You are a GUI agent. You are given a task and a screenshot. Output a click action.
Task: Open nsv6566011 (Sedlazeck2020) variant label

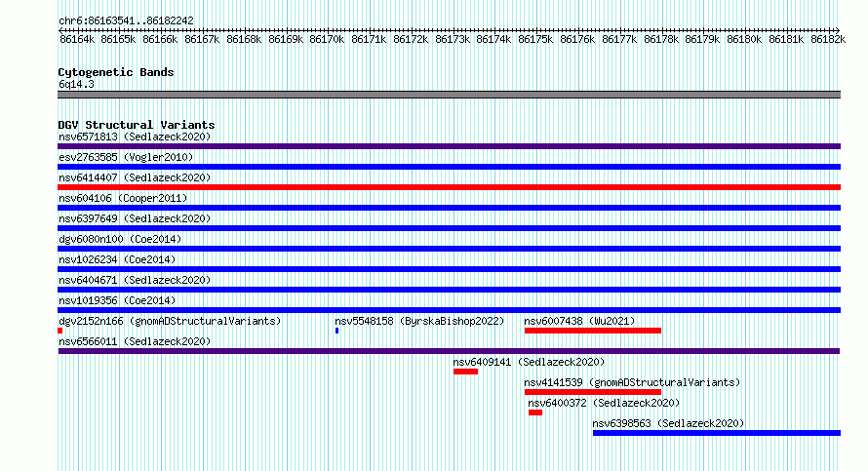click(135, 341)
